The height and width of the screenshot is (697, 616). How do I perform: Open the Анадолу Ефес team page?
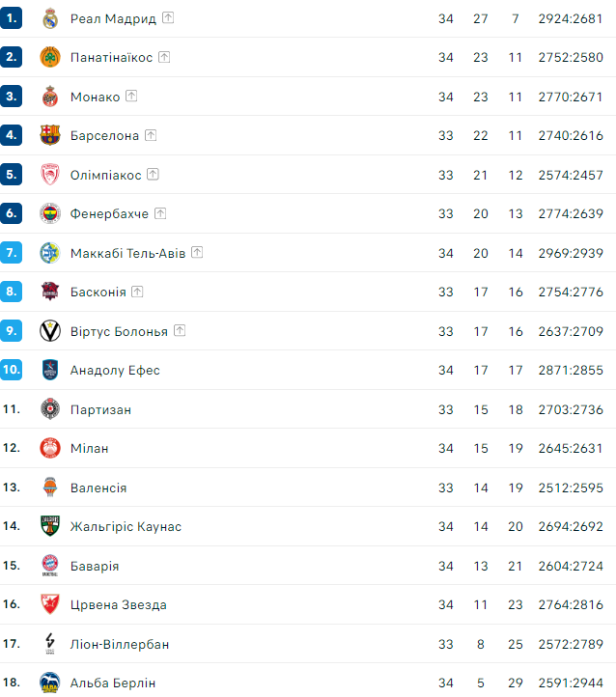tap(115, 371)
